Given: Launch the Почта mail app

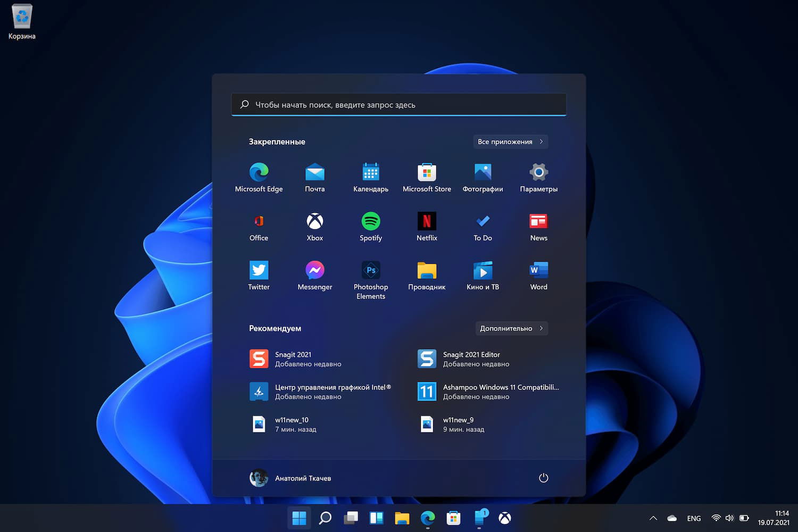Looking at the screenshot, I should 315,178.
